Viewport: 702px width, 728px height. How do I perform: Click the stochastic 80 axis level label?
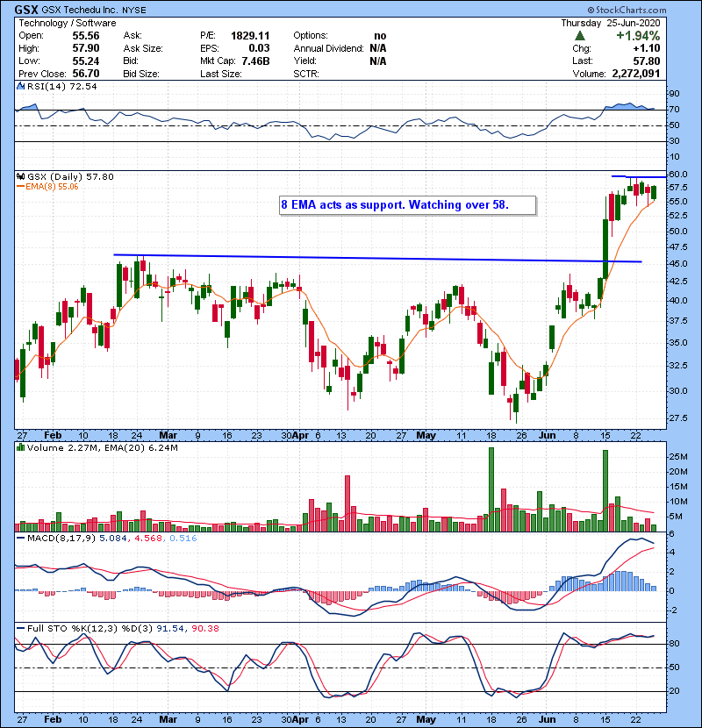674,644
